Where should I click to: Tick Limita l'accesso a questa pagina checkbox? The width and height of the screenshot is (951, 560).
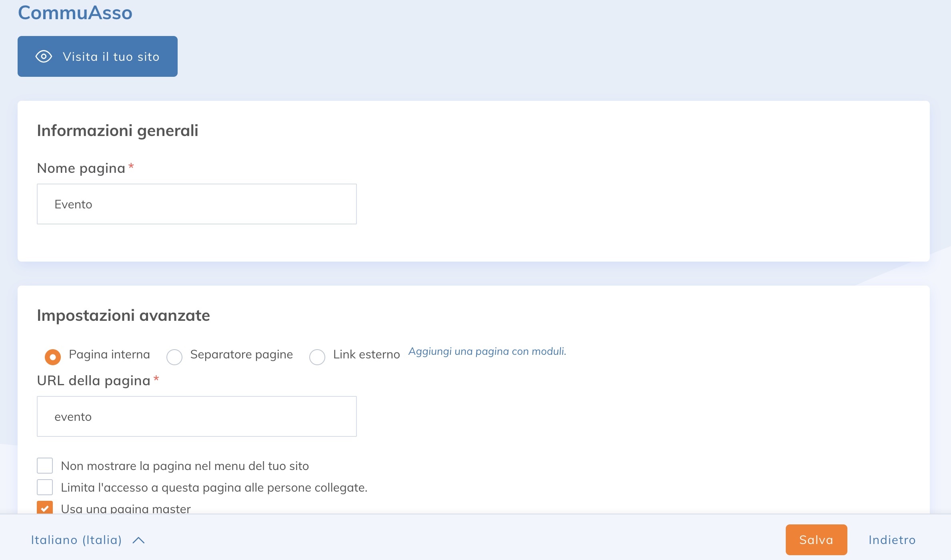(x=45, y=487)
